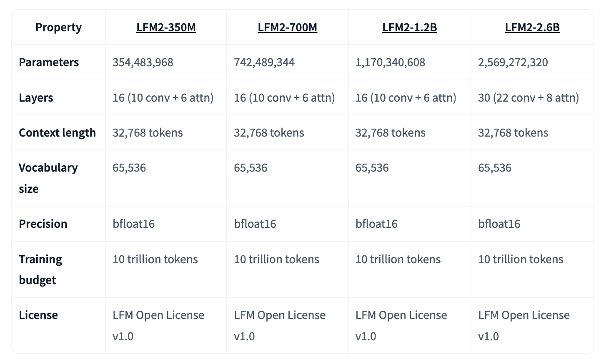
Task: Click LFM2-1.2B vocabulary size 65,536
Action: point(372,168)
